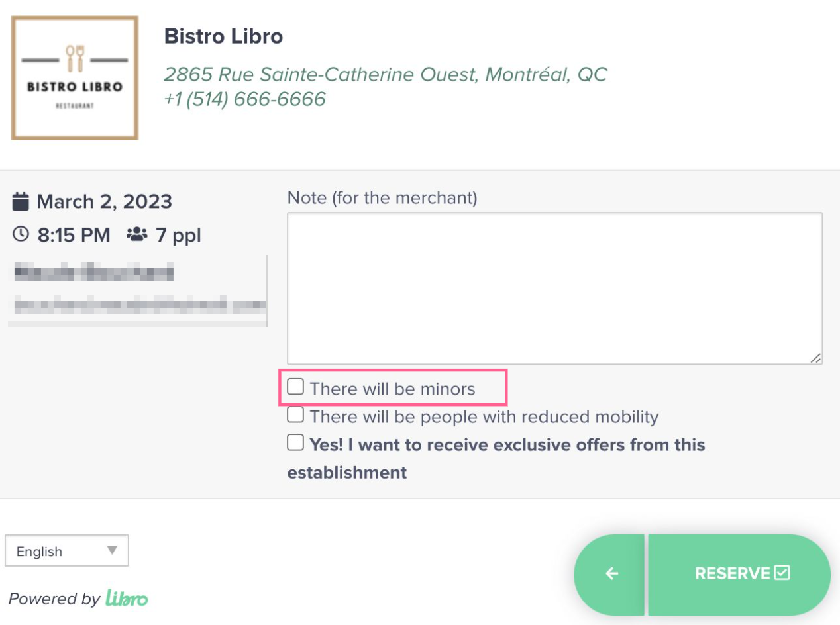
Task: Click the 7 ppl party size
Action: pos(178,235)
